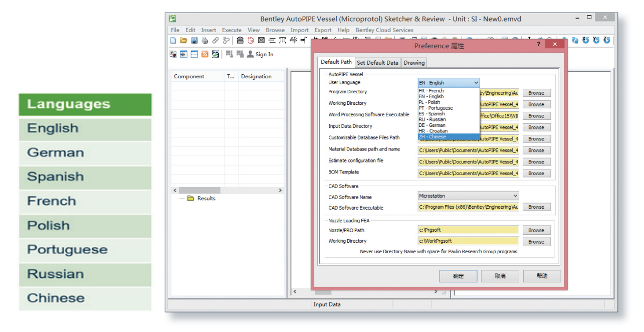This screenshot has height=332, width=644.
Task: Click the Print toolbar icon
Action: 204,40
